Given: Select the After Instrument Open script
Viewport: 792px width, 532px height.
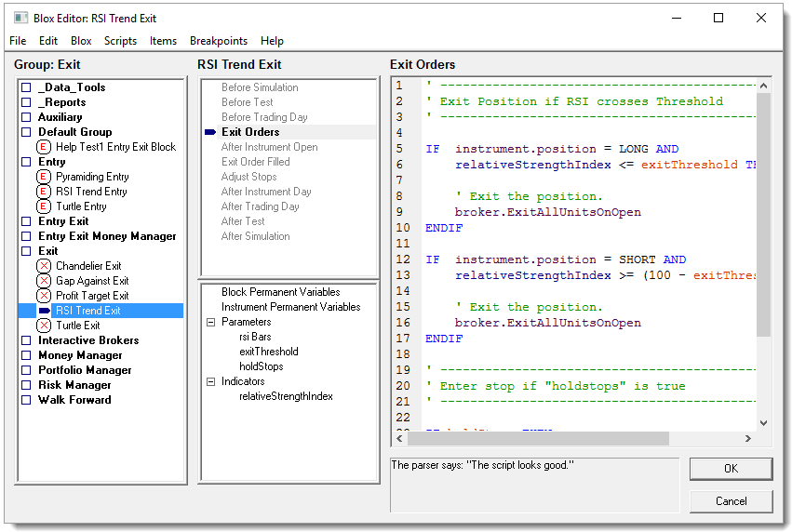Looking at the screenshot, I should 269,147.
